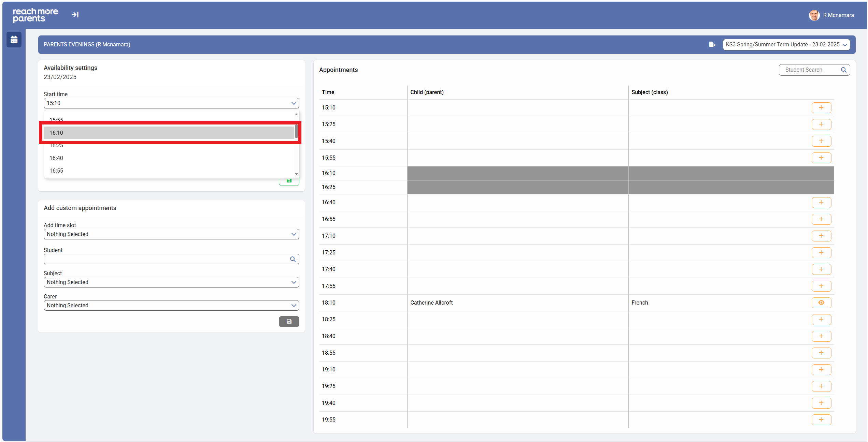Viewport: 868px width, 442px height.
Task: Pick 16:55 in the dropdown list
Action: click(169, 171)
